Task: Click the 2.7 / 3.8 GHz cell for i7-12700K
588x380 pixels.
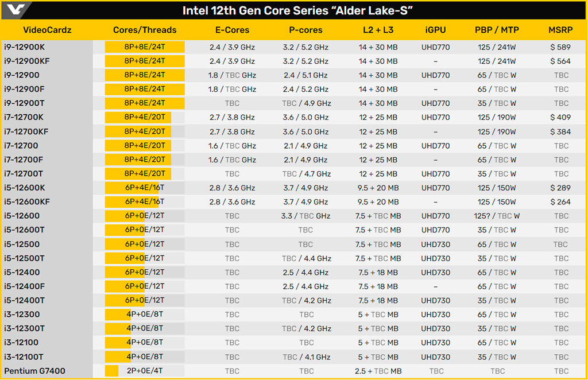Action: coord(232,117)
